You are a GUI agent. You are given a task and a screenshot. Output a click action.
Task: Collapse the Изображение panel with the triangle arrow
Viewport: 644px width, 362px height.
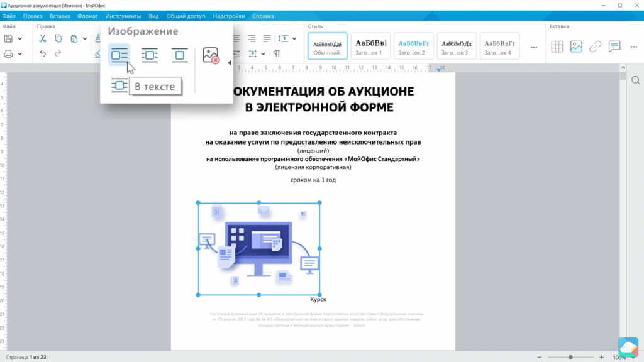pyautogui.click(x=229, y=63)
